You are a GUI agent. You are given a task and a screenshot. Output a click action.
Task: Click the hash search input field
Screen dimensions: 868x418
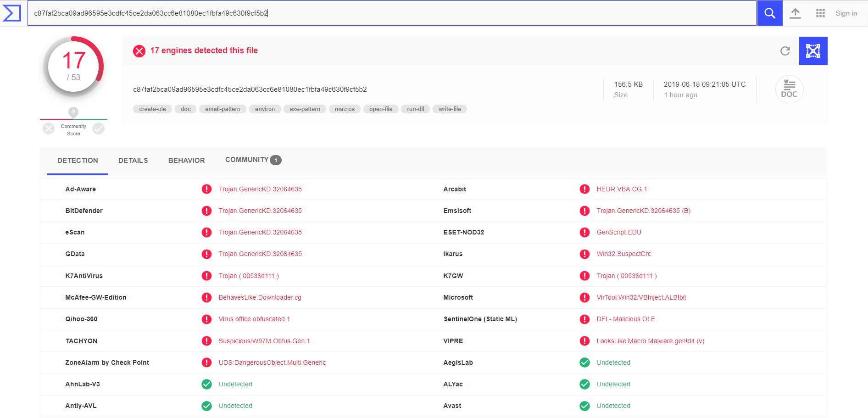392,13
